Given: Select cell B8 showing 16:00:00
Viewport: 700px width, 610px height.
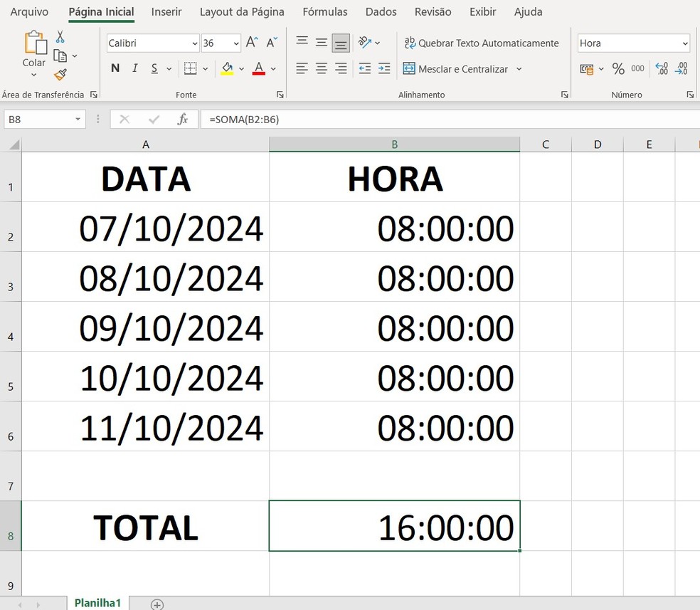Looking at the screenshot, I should pyautogui.click(x=394, y=526).
